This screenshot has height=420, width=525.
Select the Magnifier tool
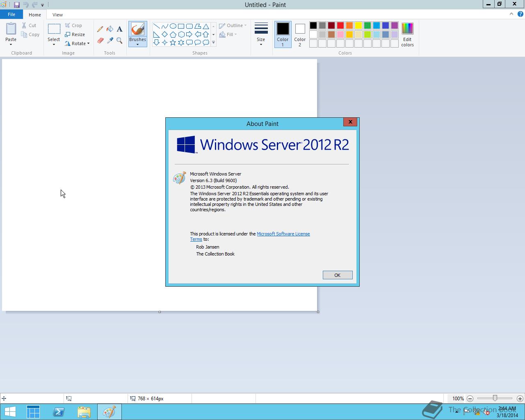pos(119,40)
